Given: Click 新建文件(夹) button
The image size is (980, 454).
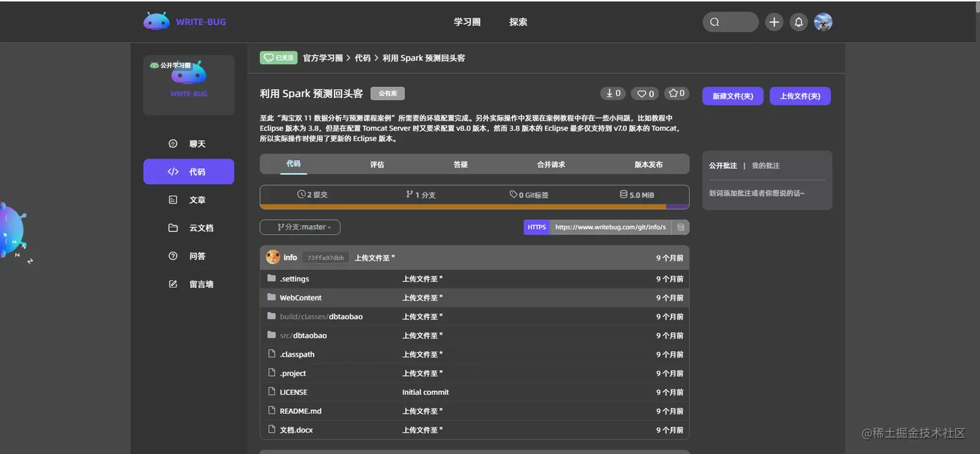Looking at the screenshot, I should point(733,96).
